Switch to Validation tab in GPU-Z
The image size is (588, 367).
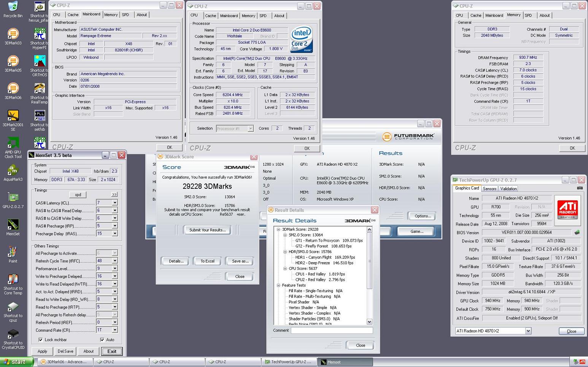click(509, 188)
